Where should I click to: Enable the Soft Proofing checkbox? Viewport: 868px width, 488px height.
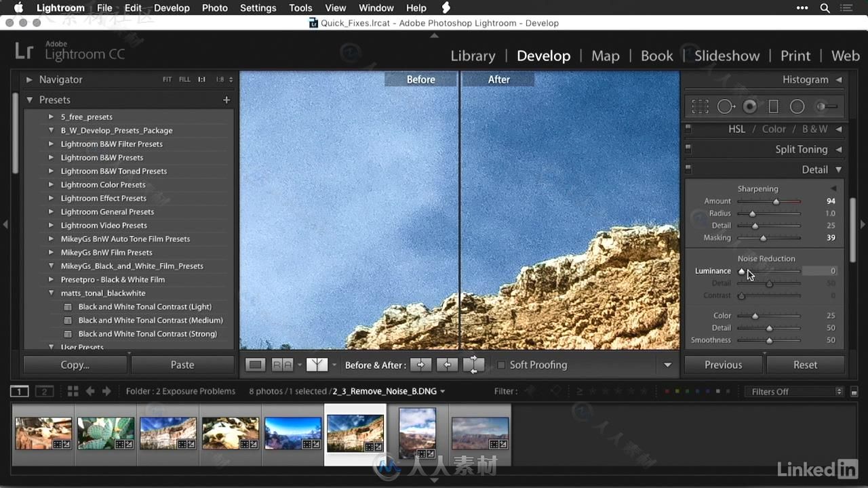(501, 365)
